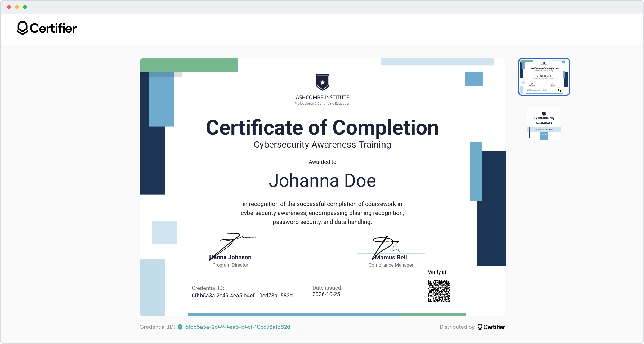
Task: Click the Certifier logo in the header
Action: click(47, 28)
